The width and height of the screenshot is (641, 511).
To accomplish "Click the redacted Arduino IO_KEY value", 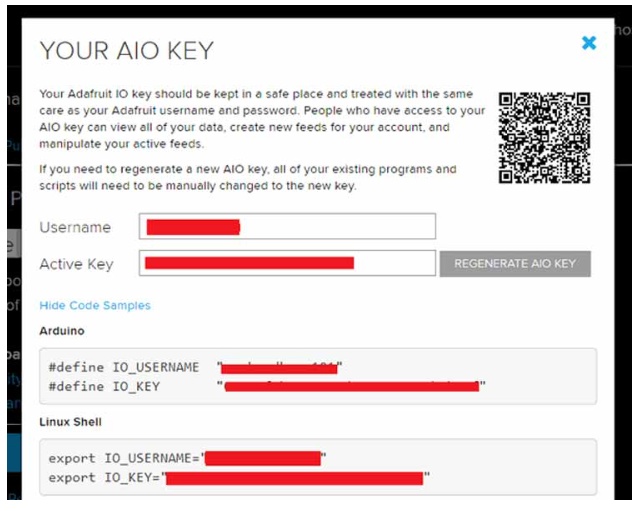I will (350, 386).
